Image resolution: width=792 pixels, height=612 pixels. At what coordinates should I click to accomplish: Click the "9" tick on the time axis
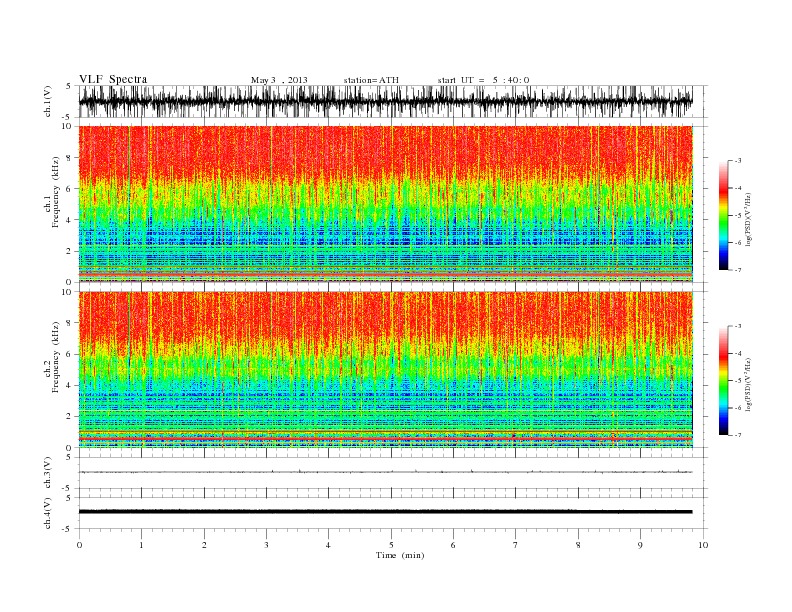[640, 545]
